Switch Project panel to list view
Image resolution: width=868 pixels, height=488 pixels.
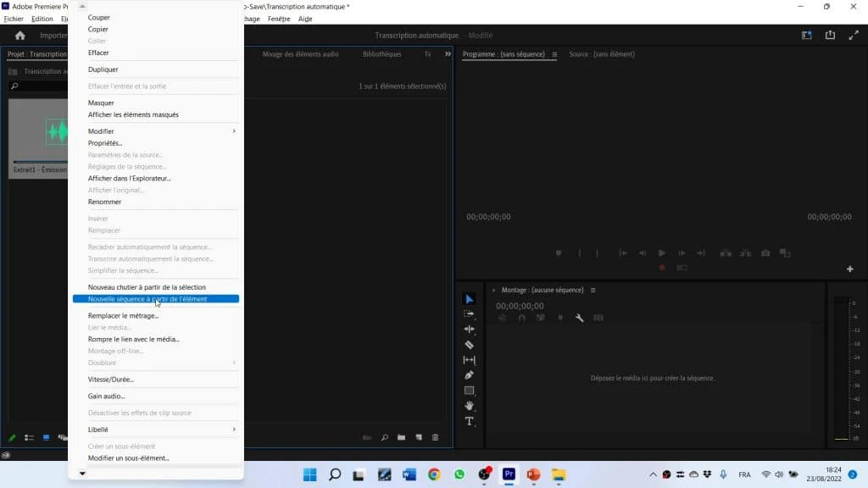pos(30,438)
